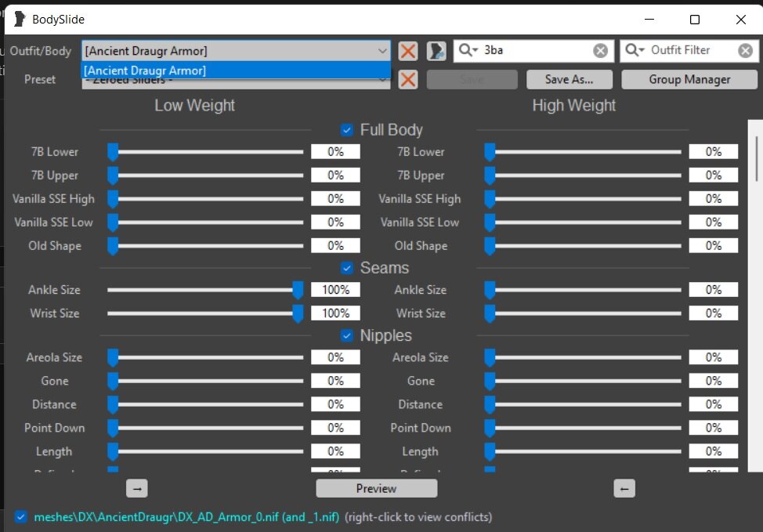Screen dimensions: 763x532
Task: Open the Preset dropdown arrow
Action: coord(382,81)
